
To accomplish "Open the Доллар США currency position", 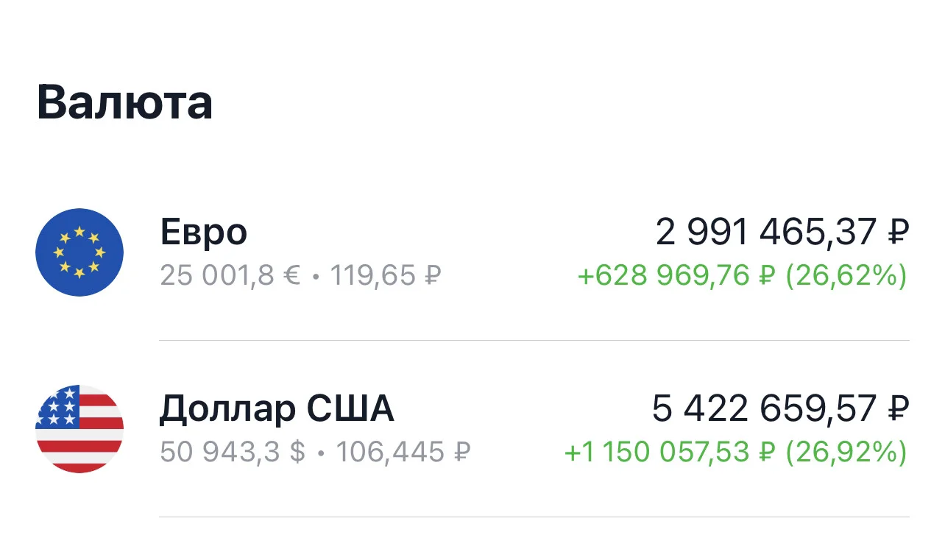I will tap(473, 428).
